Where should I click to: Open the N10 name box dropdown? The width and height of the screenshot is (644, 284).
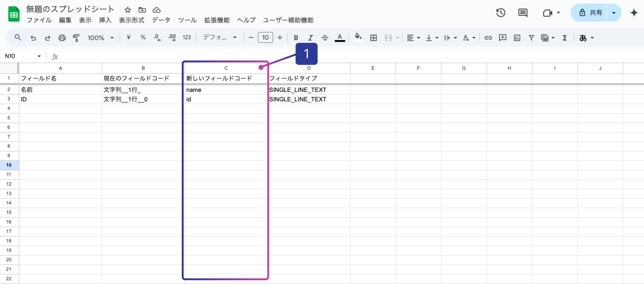point(39,56)
